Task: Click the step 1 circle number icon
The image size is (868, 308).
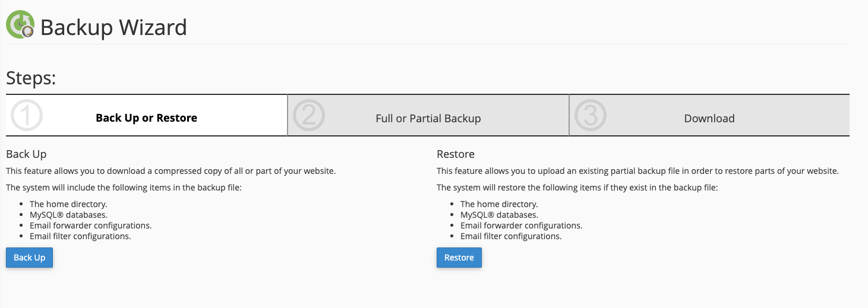Action: click(27, 115)
